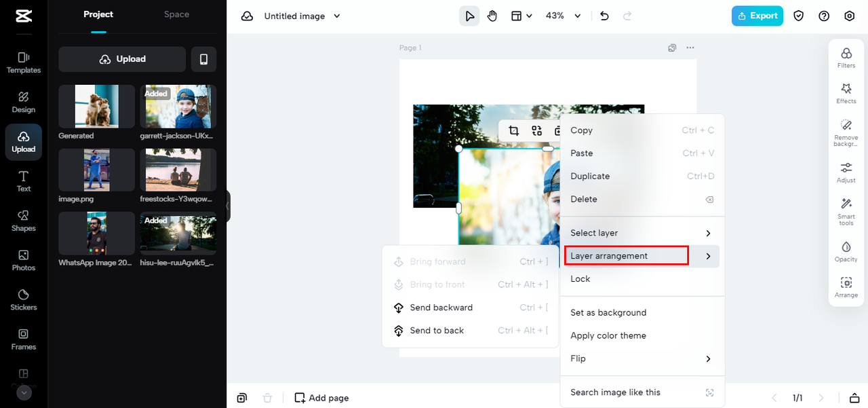
Task: Collapse the left panel handle
Action: tap(228, 206)
